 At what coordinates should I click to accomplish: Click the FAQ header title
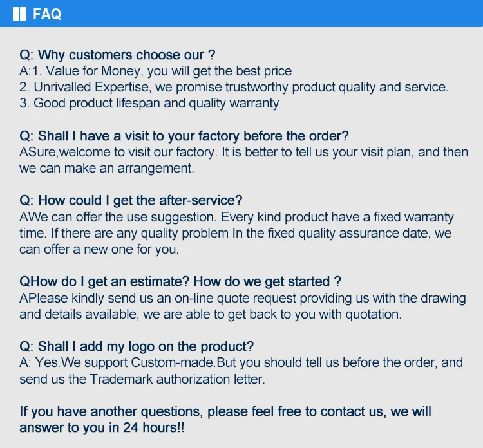pyautogui.click(x=47, y=14)
